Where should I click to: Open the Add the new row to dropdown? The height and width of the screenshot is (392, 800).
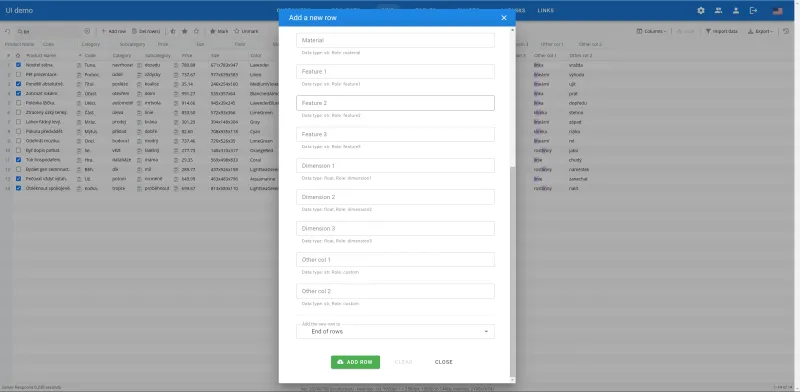click(x=395, y=331)
